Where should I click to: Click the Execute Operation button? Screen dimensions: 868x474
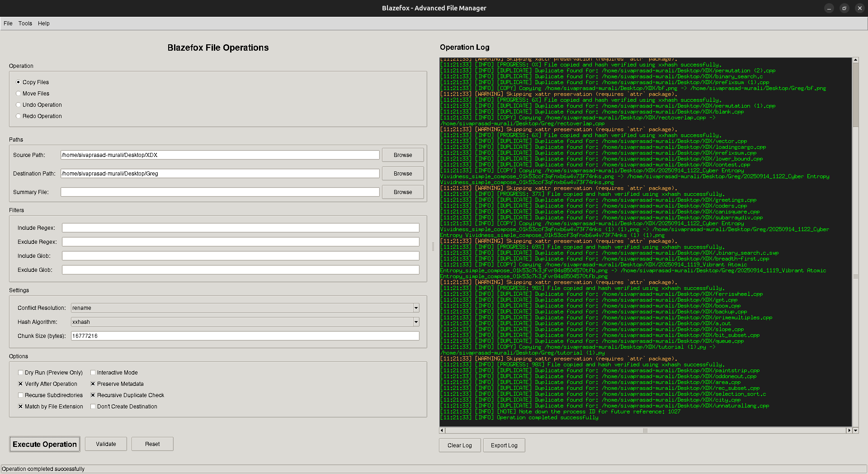pos(45,444)
